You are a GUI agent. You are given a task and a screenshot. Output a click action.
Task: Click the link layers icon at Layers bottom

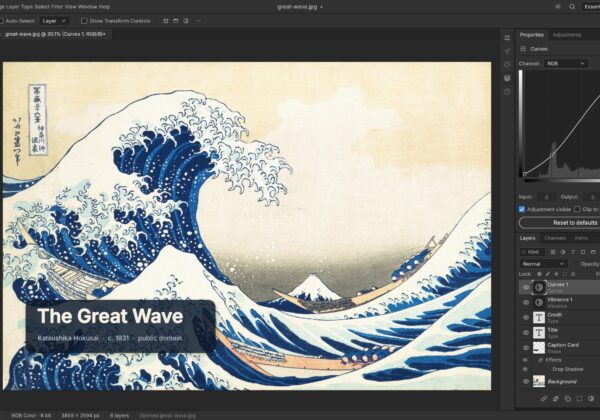coord(544,399)
